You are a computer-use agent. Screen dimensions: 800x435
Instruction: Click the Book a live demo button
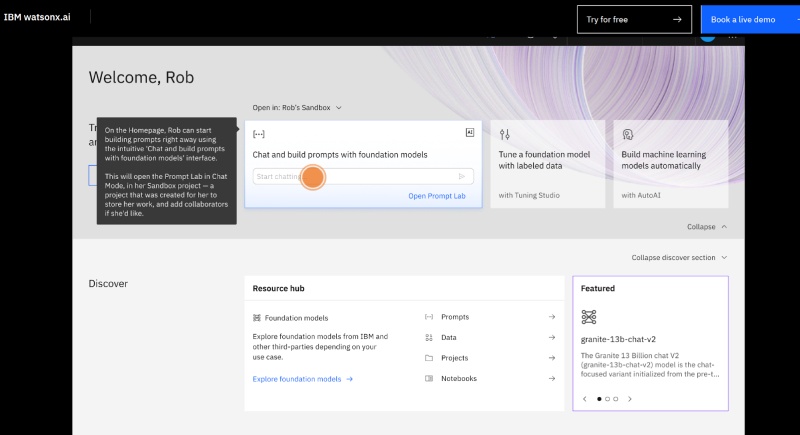click(750, 19)
